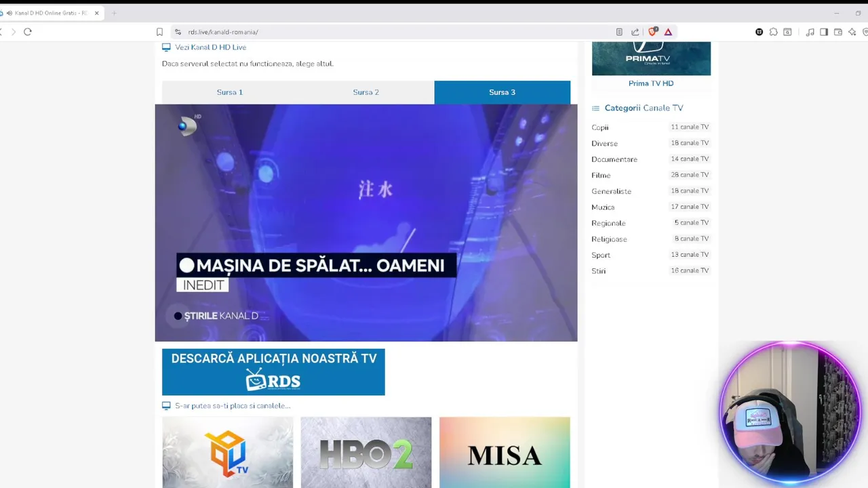Open the Prima TV HD link

pyautogui.click(x=651, y=83)
